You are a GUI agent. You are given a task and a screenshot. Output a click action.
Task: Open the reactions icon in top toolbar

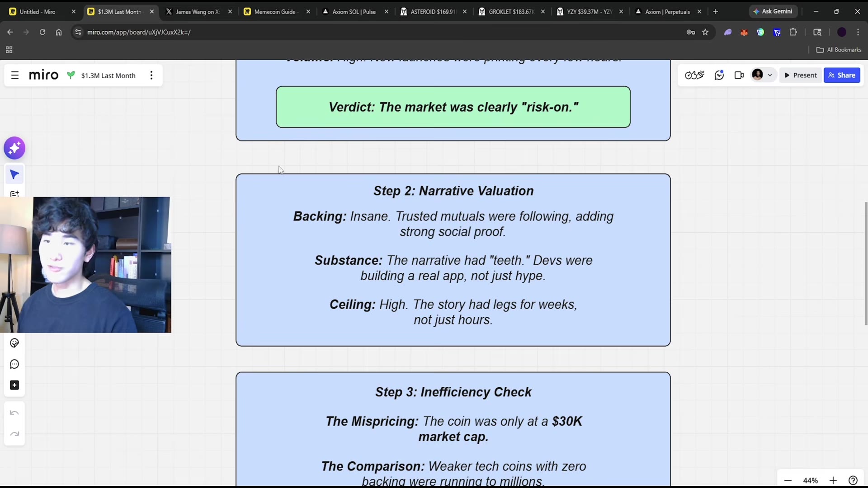coord(694,75)
